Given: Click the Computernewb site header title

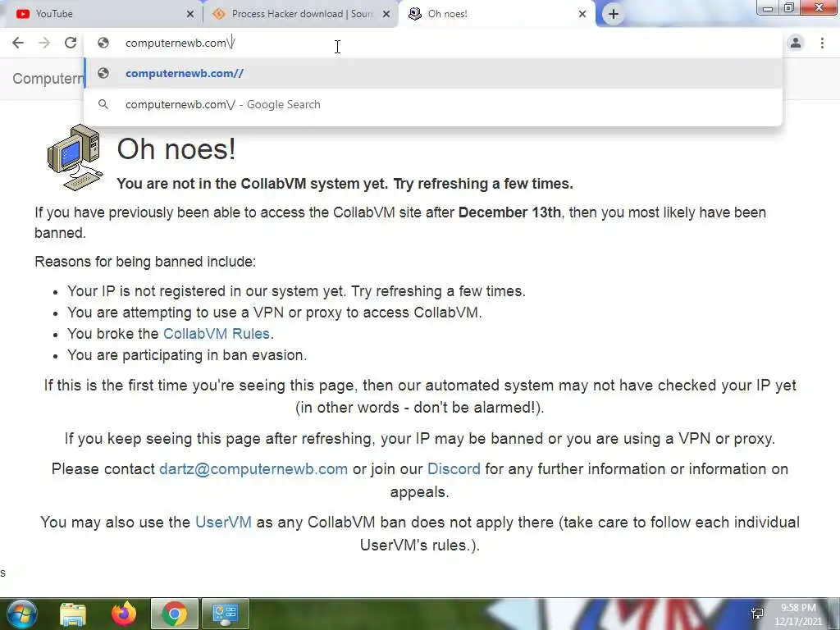Looking at the screenshot, I should [x=48, y=79].
